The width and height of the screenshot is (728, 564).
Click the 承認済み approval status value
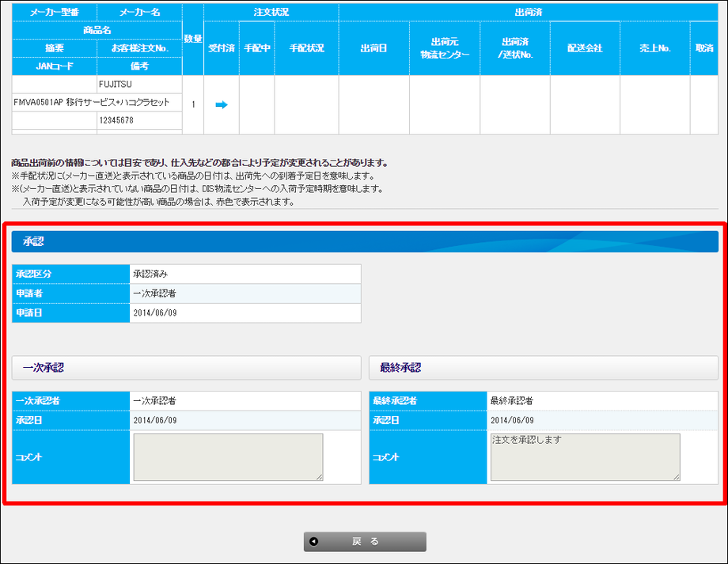pos(150,274)
